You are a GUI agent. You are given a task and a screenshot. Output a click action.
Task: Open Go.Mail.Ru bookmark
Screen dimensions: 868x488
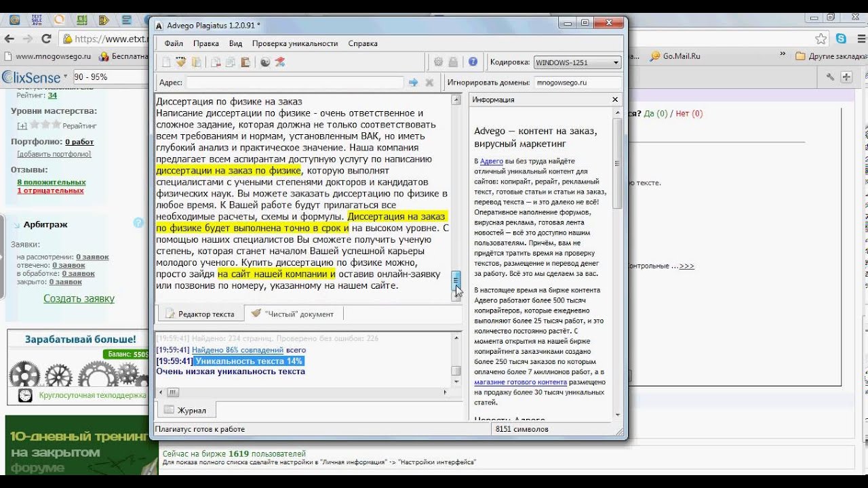point(675,56)
